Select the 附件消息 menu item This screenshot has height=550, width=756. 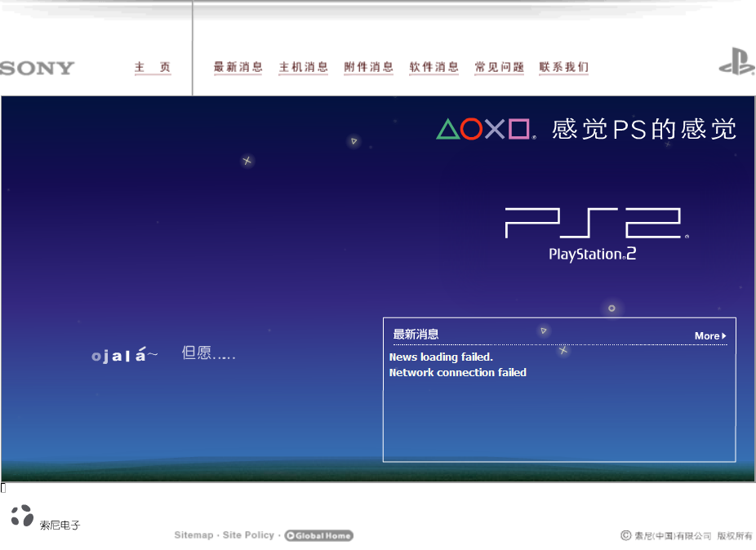368,67
